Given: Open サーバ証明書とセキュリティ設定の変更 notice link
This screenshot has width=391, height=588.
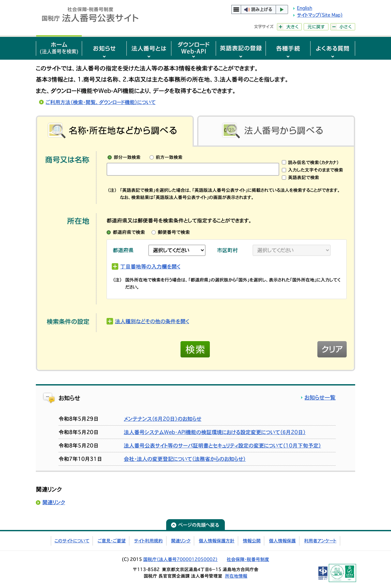Looking at the screenshot, I should click(x=222, y=445).
